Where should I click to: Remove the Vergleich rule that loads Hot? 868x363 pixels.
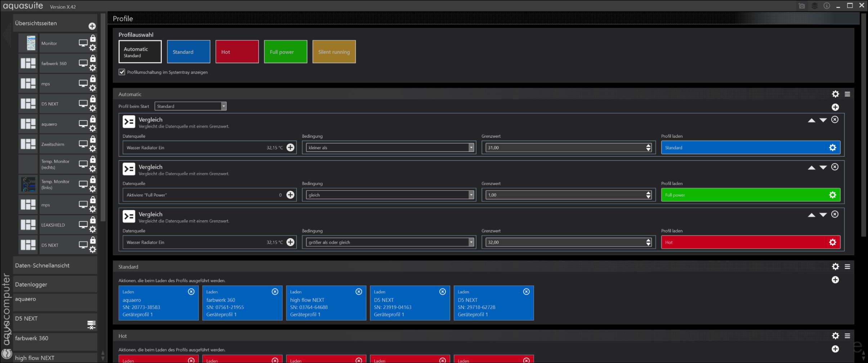(835, 214)
